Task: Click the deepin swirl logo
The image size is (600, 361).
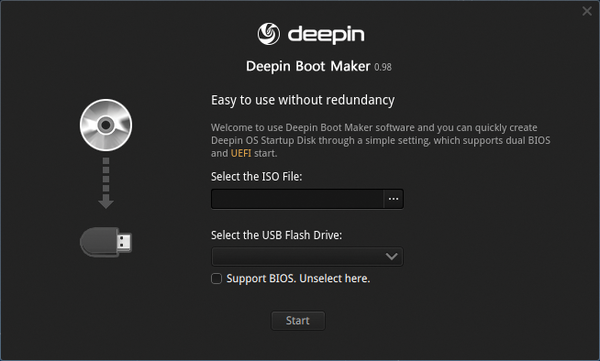Action: tap(268, 34)
